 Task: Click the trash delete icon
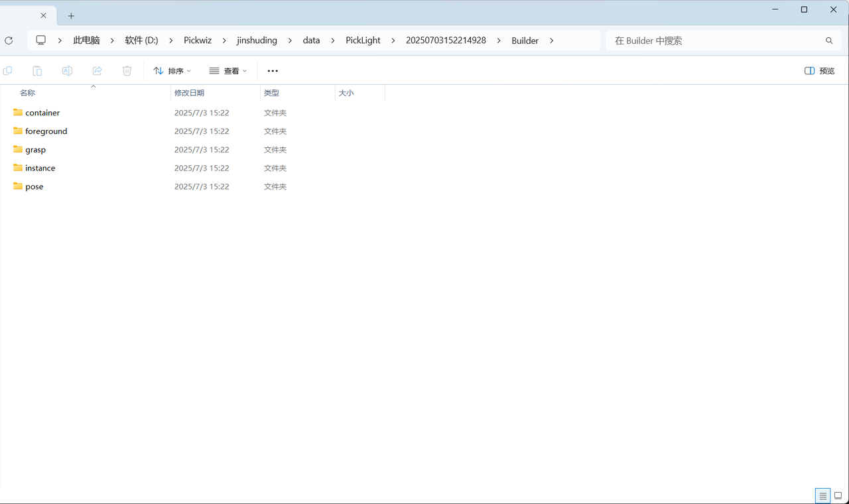[x=127, y=71]
